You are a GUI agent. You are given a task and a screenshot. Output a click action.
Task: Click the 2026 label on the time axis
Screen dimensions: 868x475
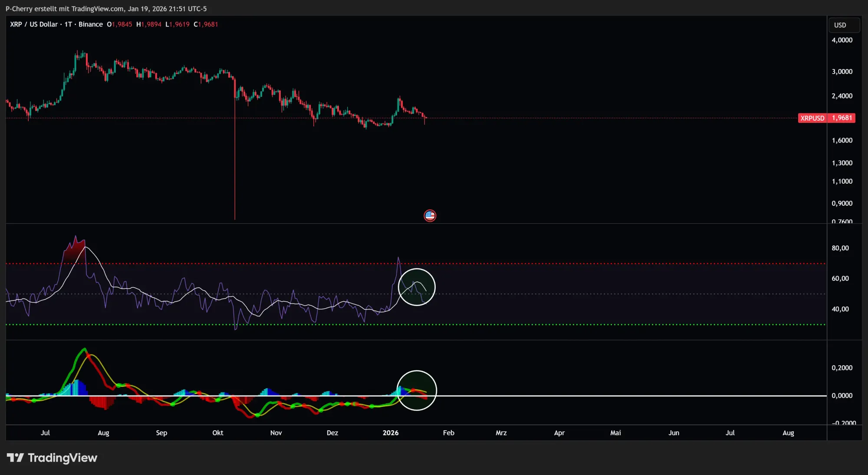[x=391, y=432]
